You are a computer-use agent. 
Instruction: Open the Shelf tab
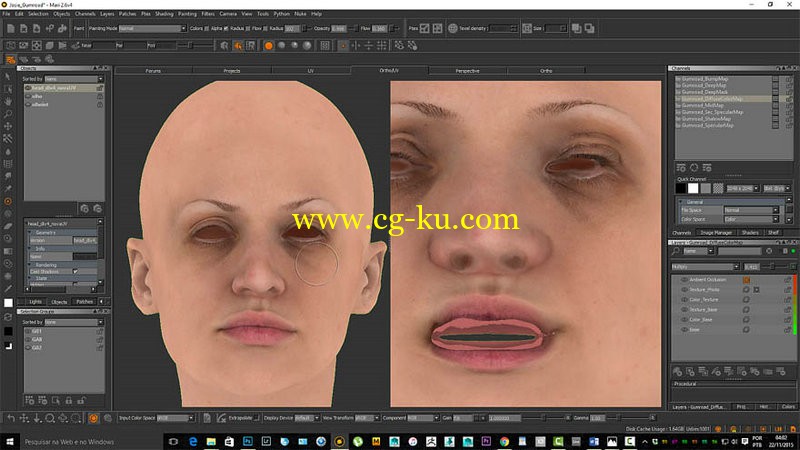pyautogui.click(x=773, y=233)
